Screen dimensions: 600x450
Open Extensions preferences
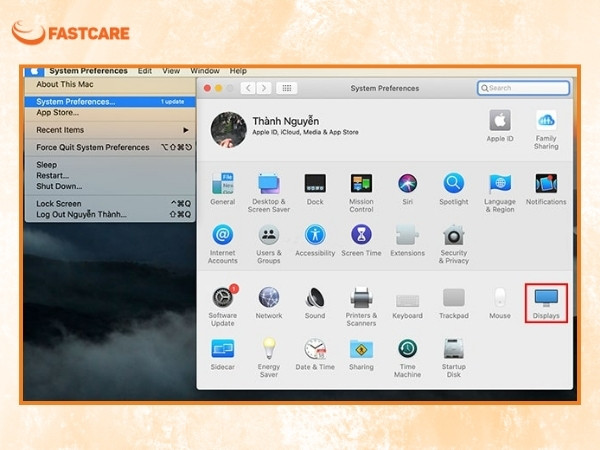point(408,240)
